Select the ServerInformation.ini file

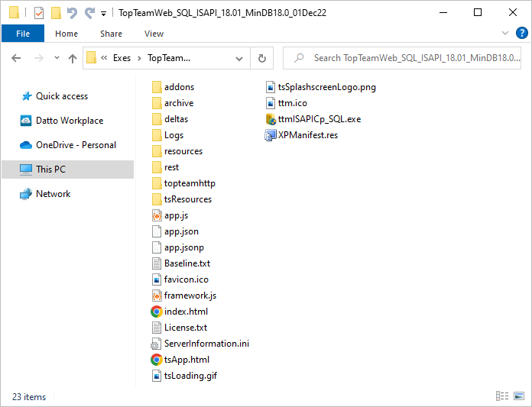[x=200, y=344]
